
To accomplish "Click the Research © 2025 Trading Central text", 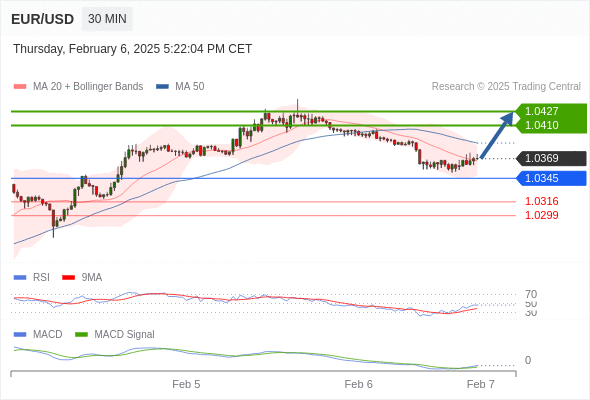I will pos(506,87).
